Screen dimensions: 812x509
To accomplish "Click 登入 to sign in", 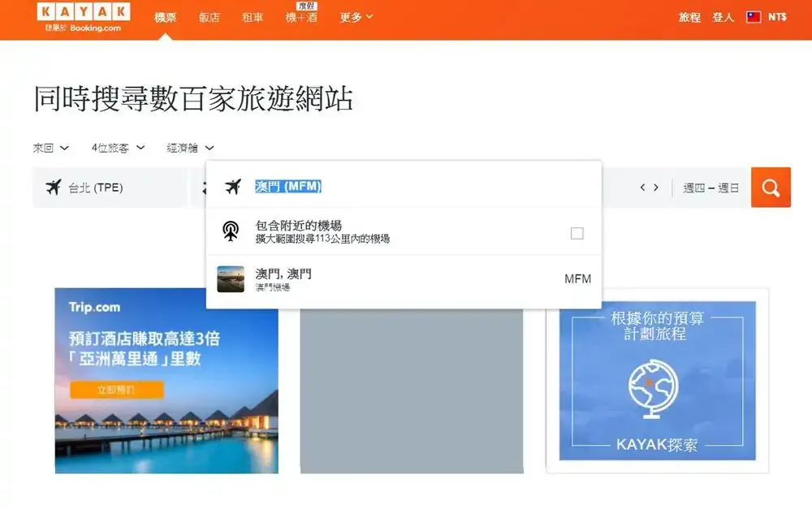I will coord(723,18).
